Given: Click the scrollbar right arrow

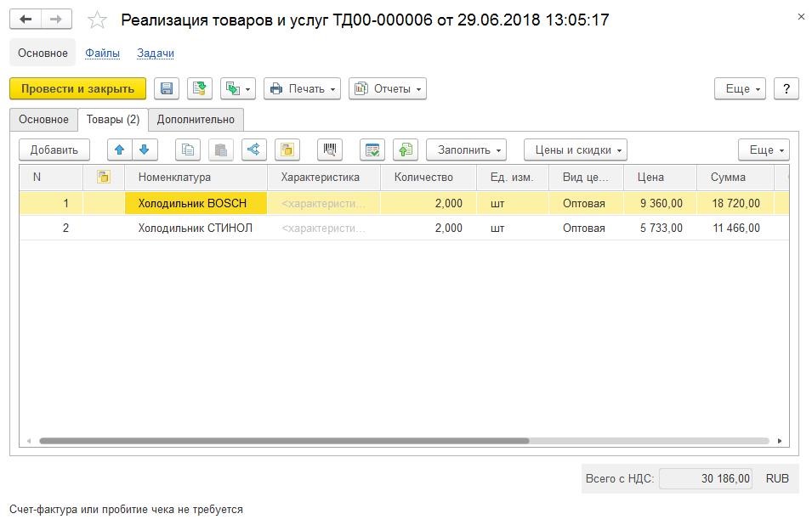Looking at the screenshot, I should pos(780,441).
